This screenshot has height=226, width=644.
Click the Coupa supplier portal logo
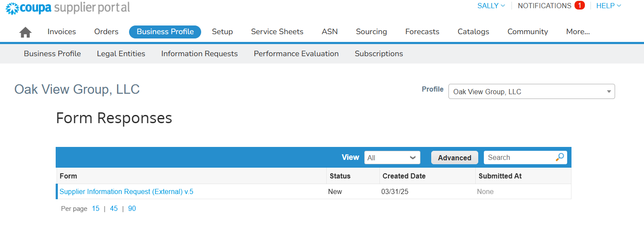coord(67,8)
